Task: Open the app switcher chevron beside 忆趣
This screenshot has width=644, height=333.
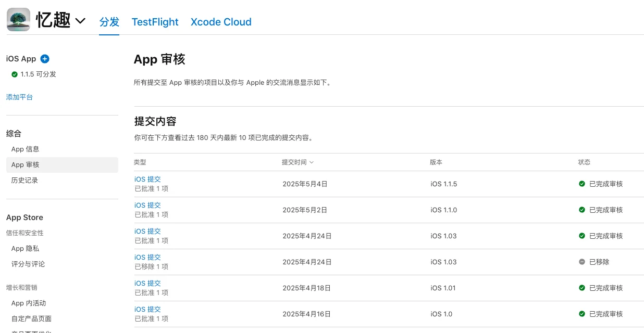Action: (81, 20)
